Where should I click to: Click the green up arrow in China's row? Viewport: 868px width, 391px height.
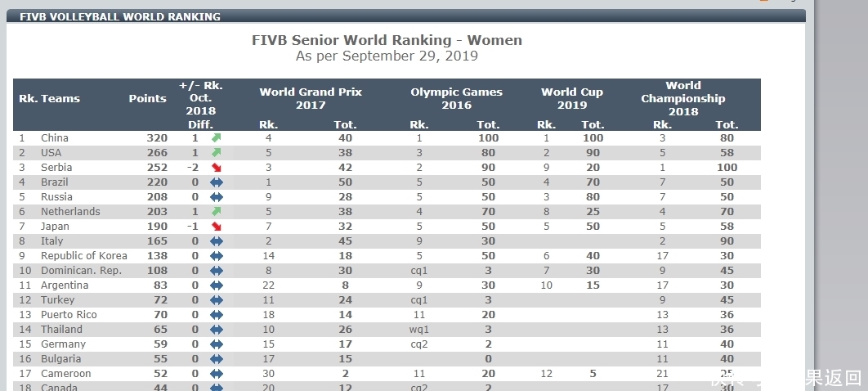[x=217, y=138]
